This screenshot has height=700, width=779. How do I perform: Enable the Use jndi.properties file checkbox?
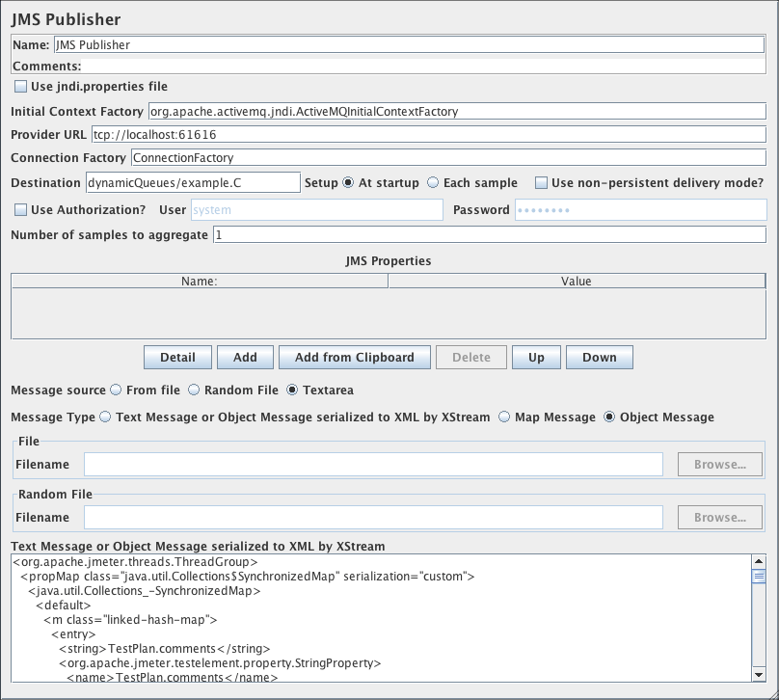click(x=21, y=87)
